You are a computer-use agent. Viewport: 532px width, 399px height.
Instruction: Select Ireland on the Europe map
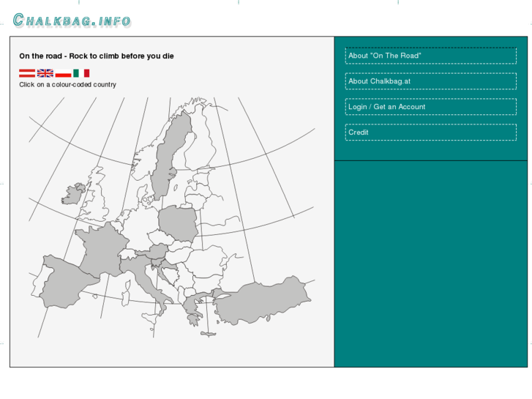tap(71, 196)
